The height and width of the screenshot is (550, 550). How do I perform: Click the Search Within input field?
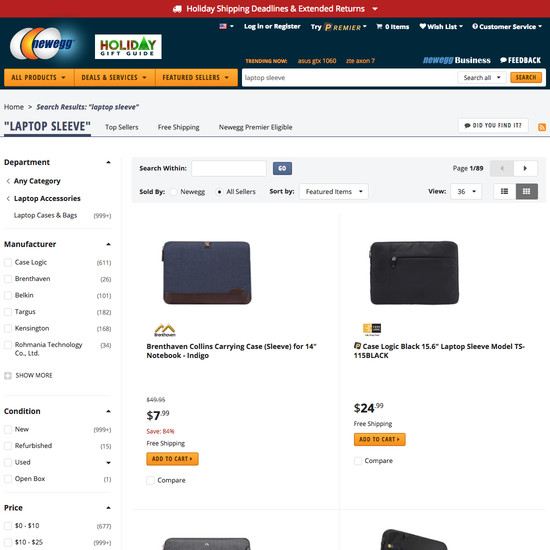[229, 168]
